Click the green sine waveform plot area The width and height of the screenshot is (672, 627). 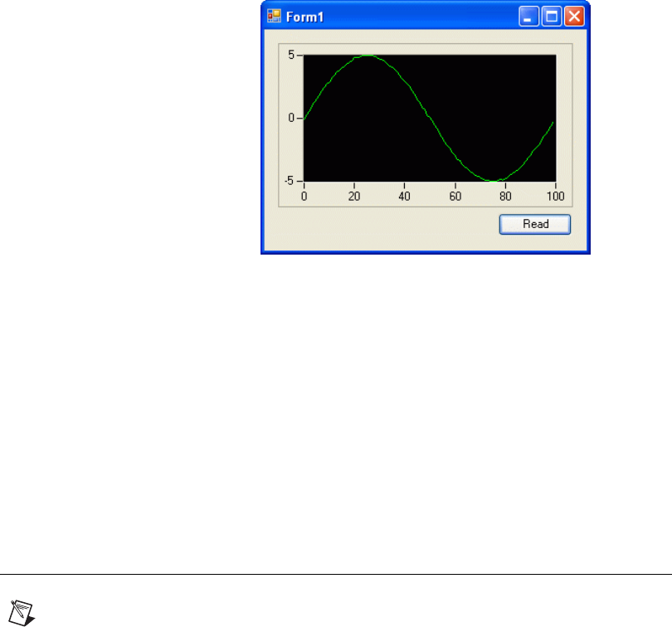pos(430,118)
